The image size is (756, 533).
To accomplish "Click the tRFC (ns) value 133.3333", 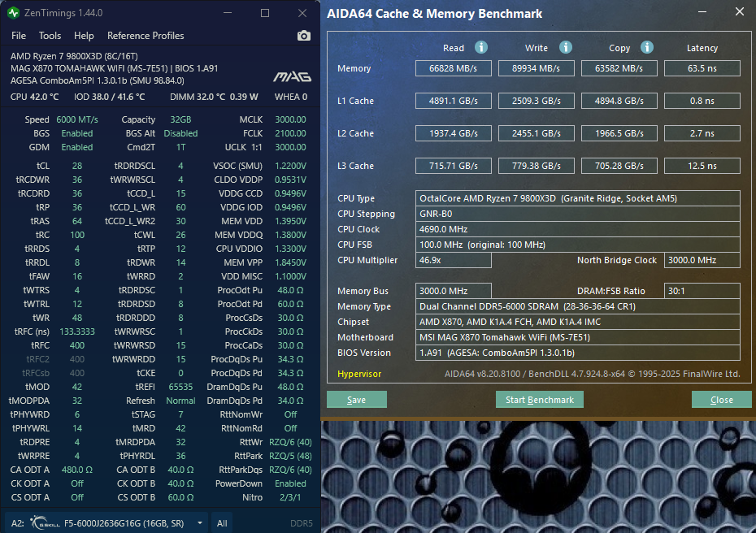I will tap(77, 331).
